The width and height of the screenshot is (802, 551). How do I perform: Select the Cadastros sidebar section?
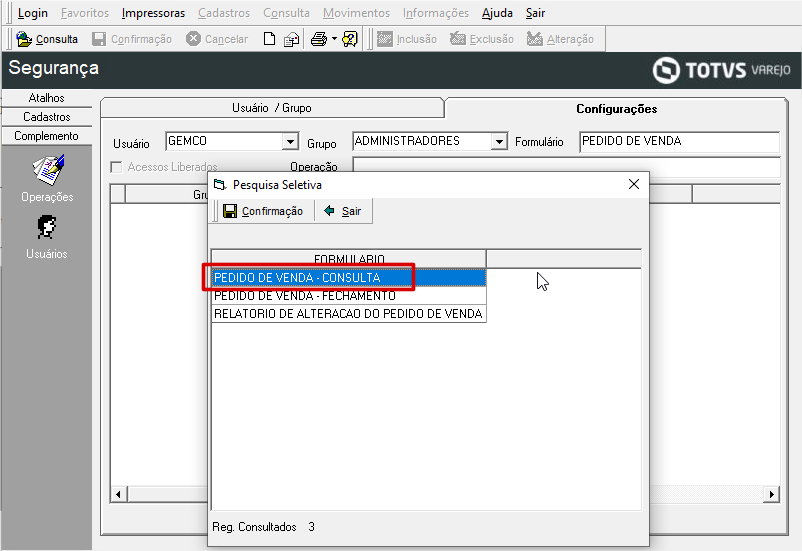pyautogui.click(x=47, y=117)
